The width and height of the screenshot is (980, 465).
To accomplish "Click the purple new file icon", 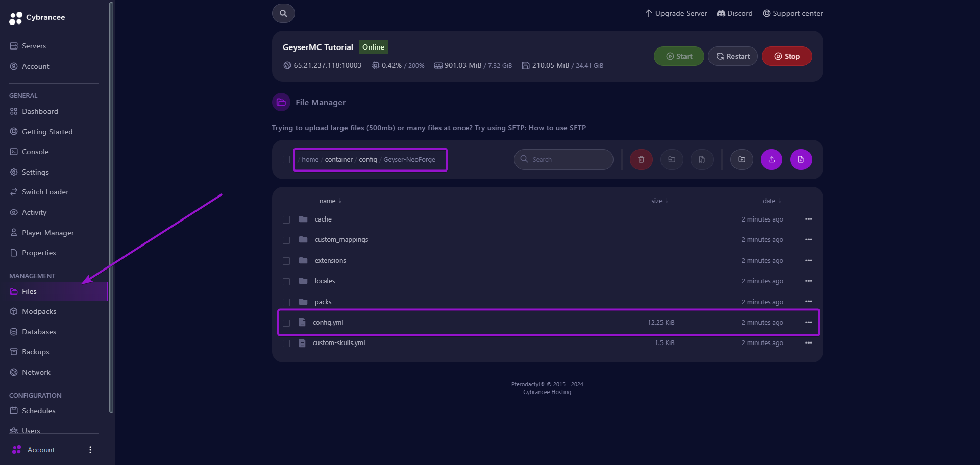I will tap(801, 160).
